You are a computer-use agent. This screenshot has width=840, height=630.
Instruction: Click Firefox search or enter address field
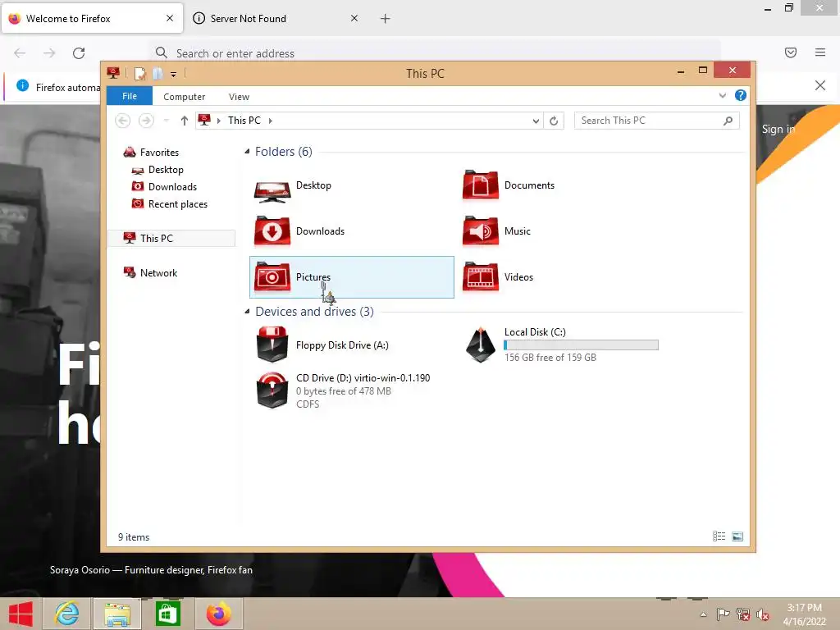pos(435,53)
